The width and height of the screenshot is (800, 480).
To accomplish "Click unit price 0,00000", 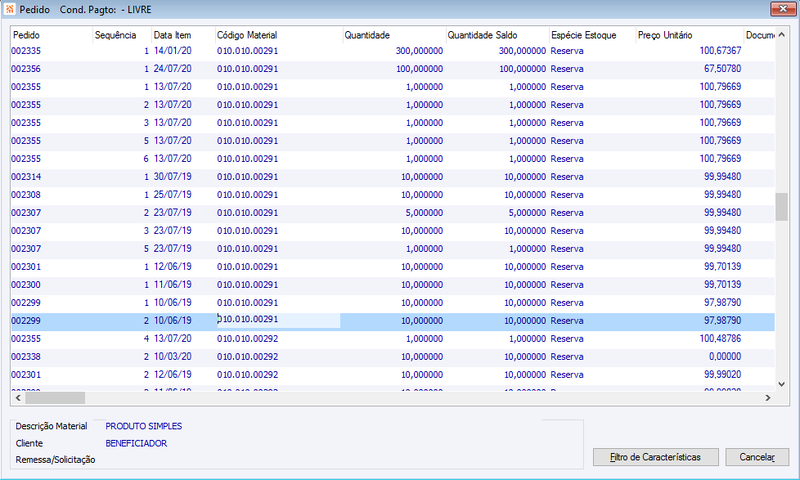I will (725, 356).
